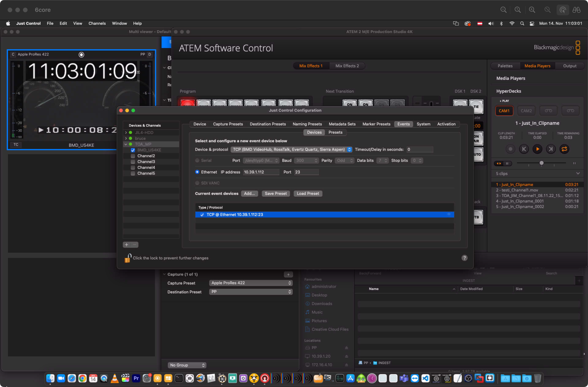Open the Device & protocol dropdown
This screenshot has height=387, width=588.
[x=291, y=149]
